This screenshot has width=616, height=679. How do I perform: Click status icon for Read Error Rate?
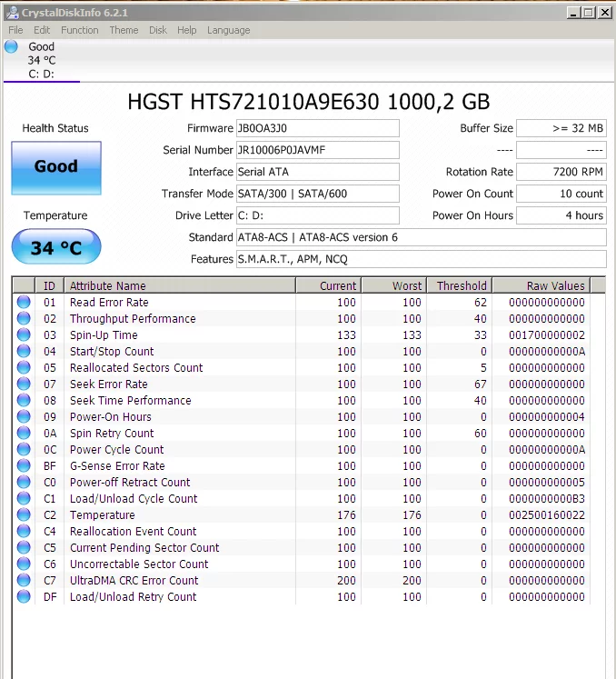click(24, 302)
